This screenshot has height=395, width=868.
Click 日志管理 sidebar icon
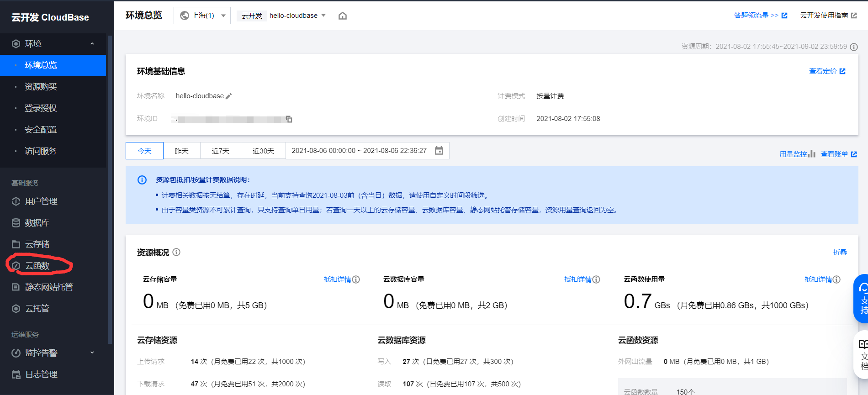coord(16,374)
